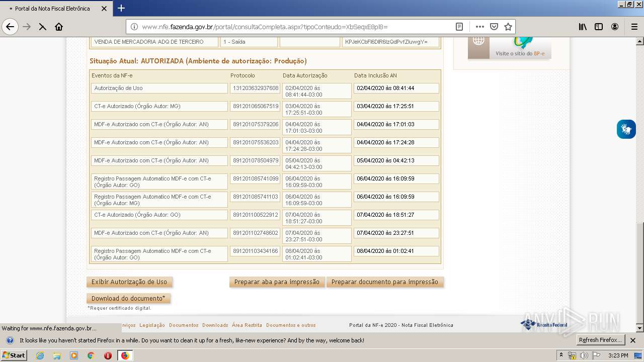Open the Documentos footer link

click(x=184, y=325)
